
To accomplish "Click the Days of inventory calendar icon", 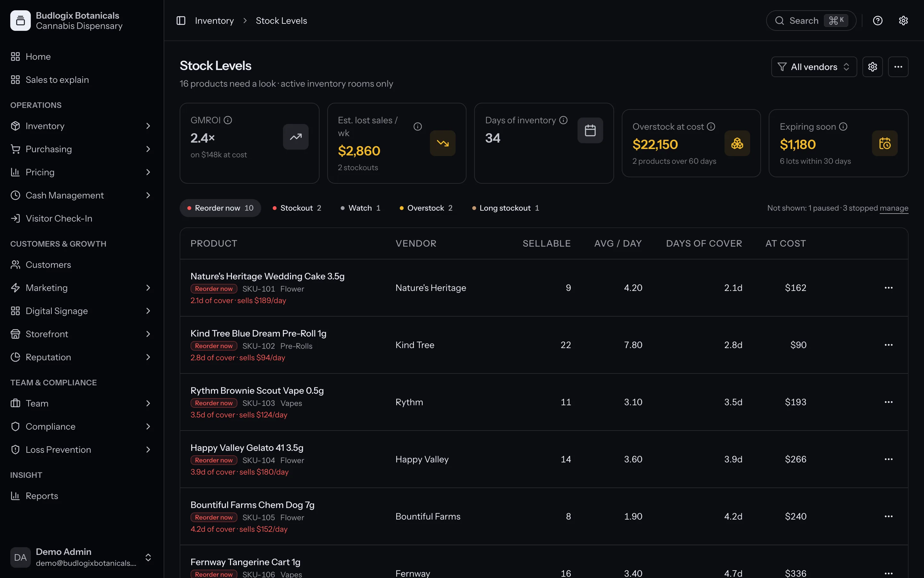I will pos(590,130).
